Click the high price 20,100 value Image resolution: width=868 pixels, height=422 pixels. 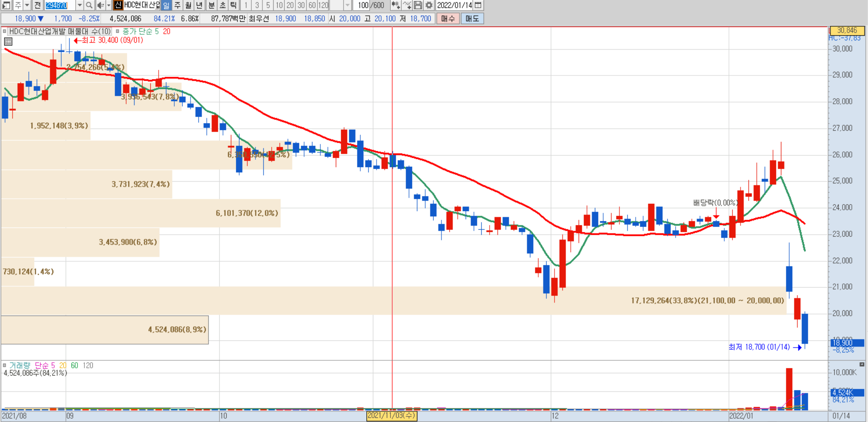[x=384, y=19]
